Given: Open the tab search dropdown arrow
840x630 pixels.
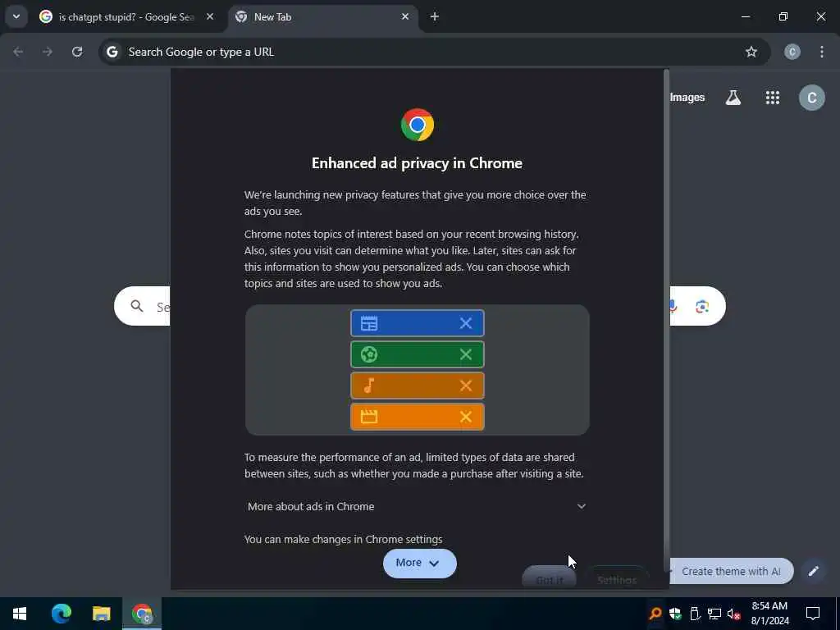Looking at the screenshot, I should coord(16,16).
